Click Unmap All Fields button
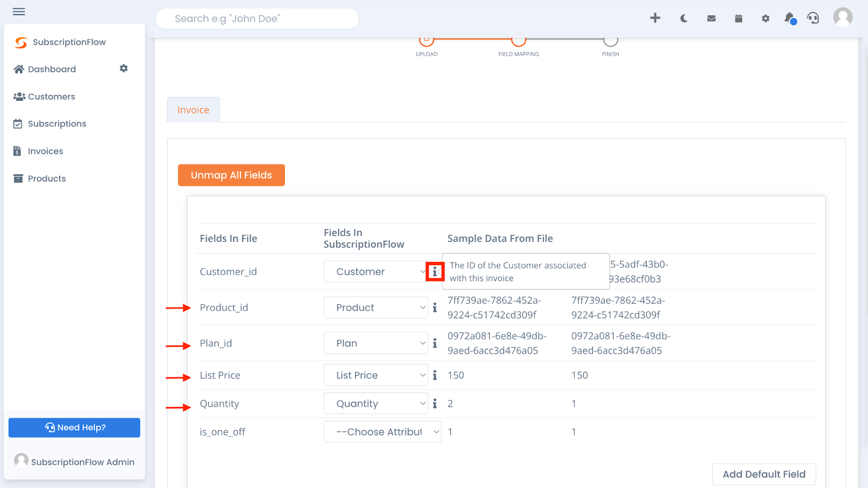868x488 pixels. click(231, 175)
